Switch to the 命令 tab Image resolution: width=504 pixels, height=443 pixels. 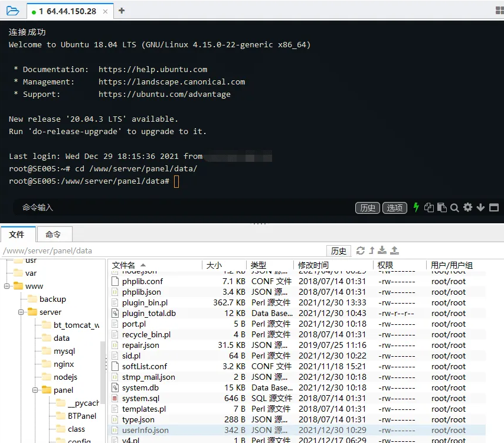(x=53, y=234)
